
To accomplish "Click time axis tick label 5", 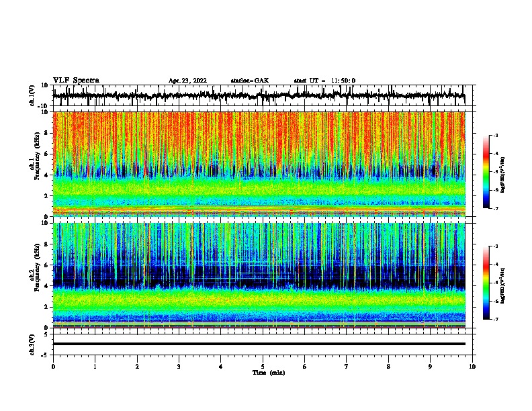I will [x=263, y=366].
